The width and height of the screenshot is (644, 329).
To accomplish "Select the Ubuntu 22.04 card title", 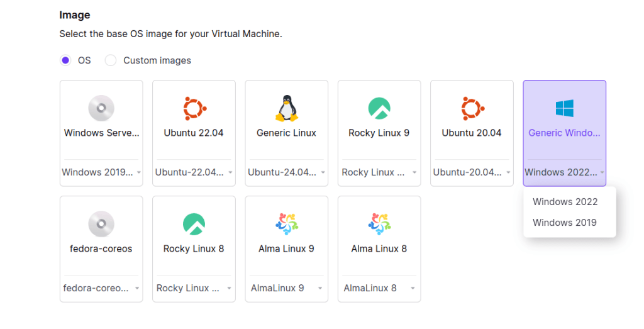I will 194,133.
